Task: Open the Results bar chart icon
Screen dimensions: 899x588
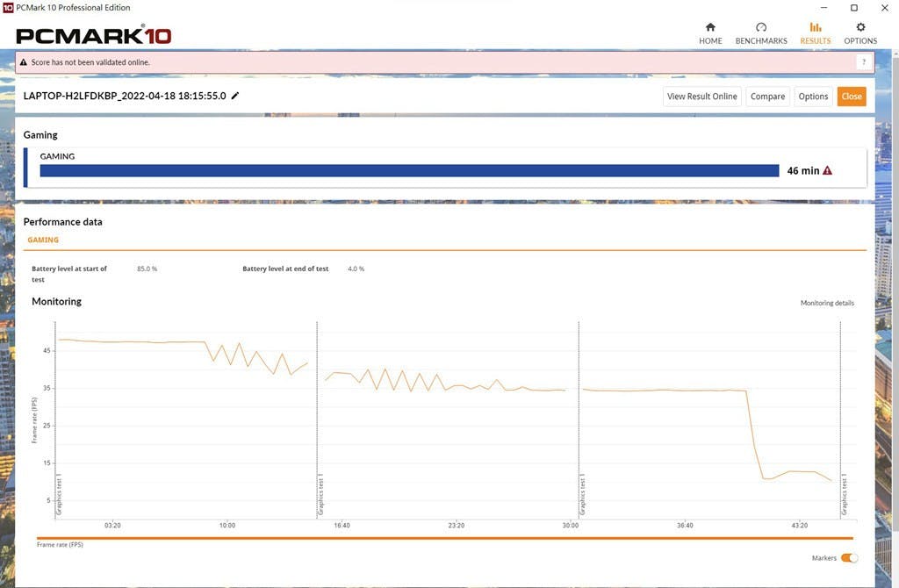Action: point(815,27)
